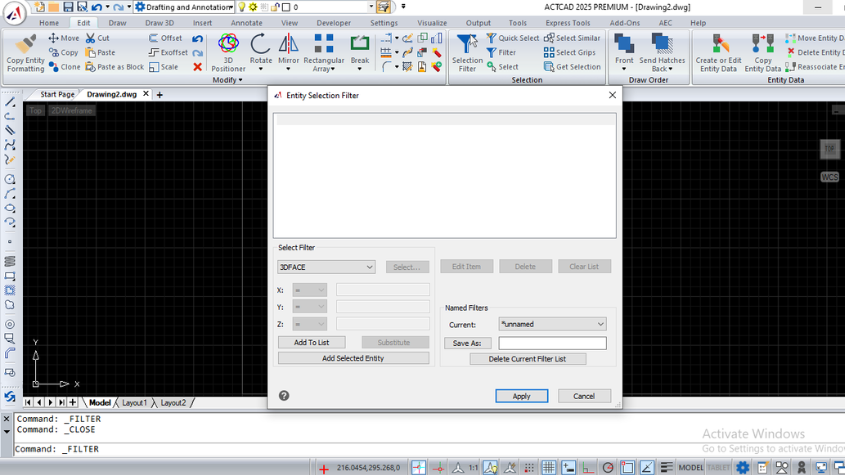
Task: Open the Z operator dropdown
Action: (x=309, y=324)
